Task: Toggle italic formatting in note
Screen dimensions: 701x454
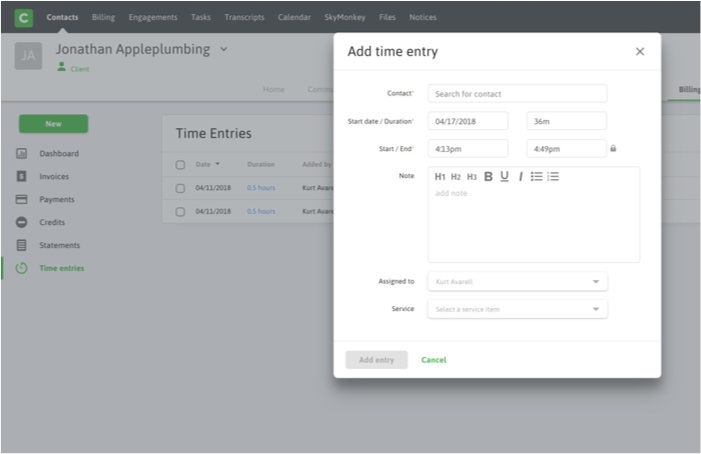Action: tap(520, 177)
